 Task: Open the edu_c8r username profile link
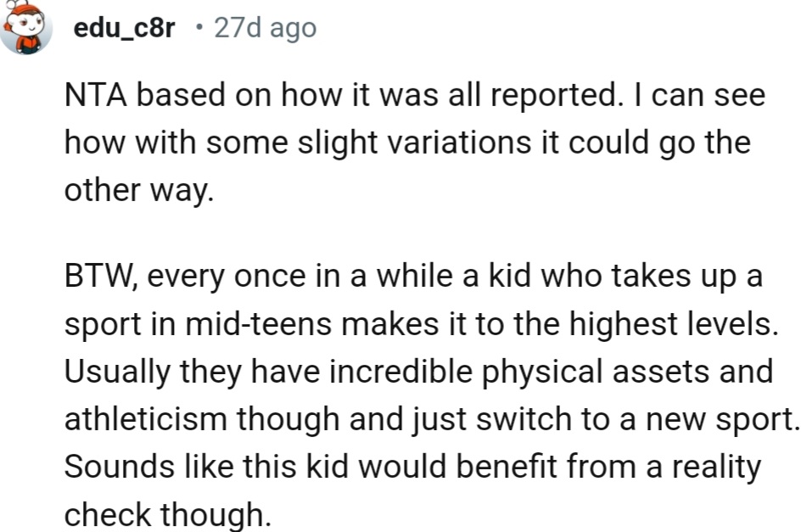125,28
